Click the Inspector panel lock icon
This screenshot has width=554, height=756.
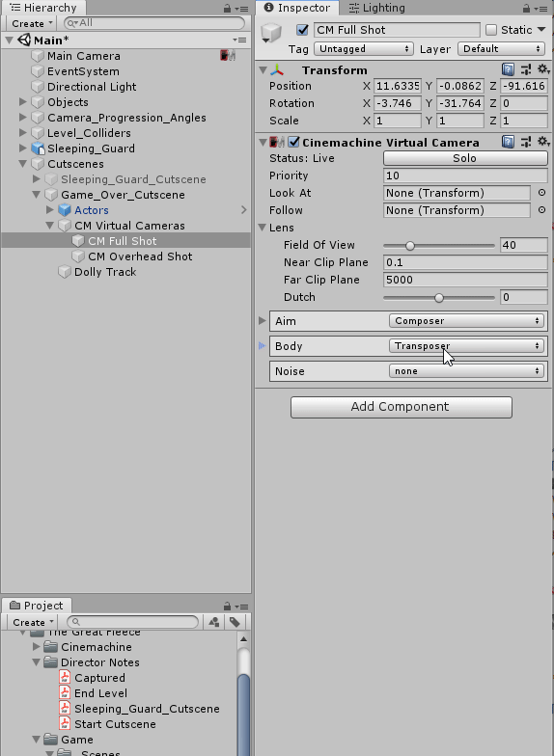[527, 8]
